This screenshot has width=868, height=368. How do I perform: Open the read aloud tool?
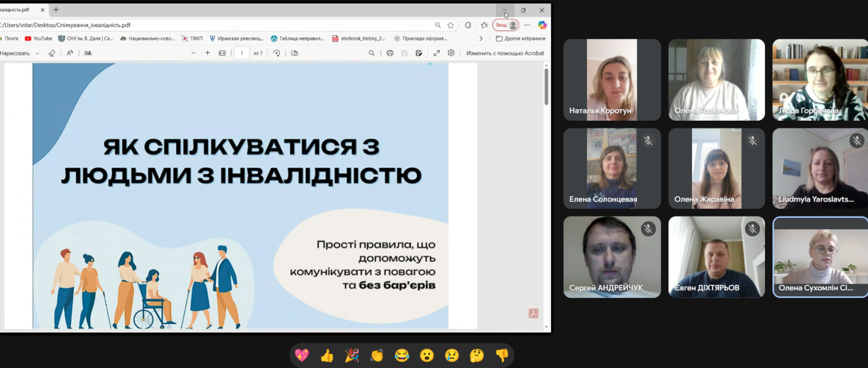tap(70, 53)
